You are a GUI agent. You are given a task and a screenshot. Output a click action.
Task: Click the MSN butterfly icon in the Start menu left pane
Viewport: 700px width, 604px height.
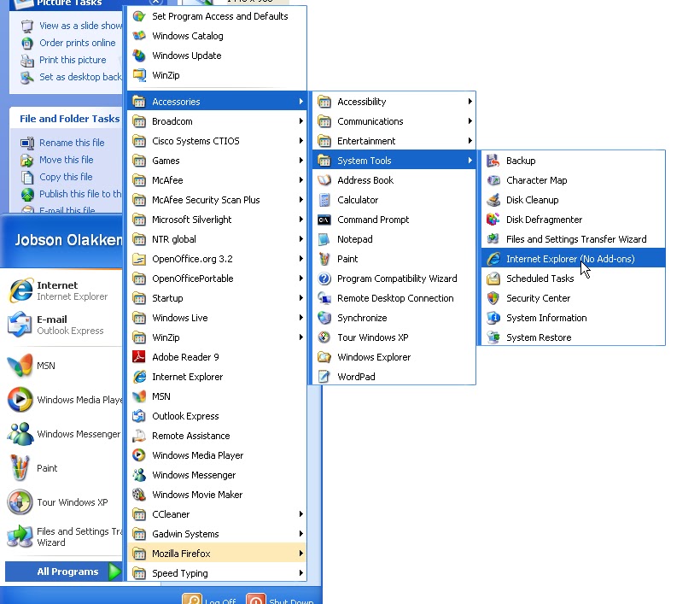click(20, 366)
